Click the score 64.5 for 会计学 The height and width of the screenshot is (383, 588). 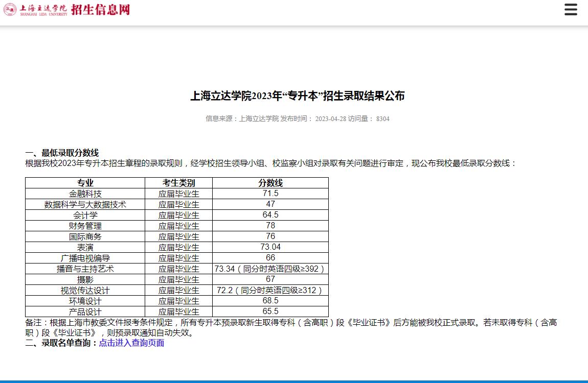pyautogui.click(x=270, y=216)
